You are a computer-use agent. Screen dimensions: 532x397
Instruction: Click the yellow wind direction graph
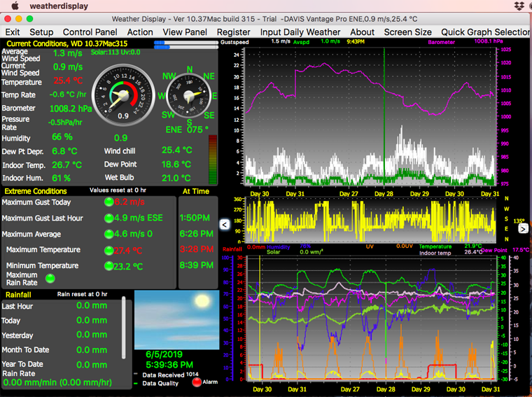click(x=370, y=220)
